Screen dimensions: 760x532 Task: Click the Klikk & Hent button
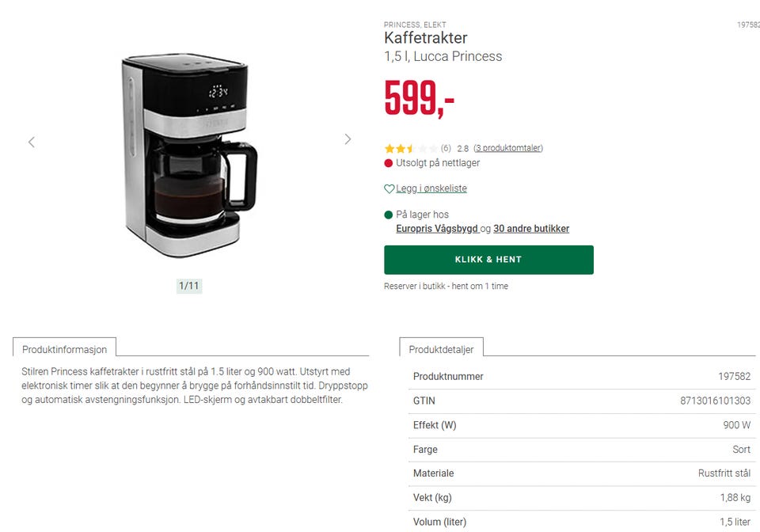[x=488, y=260]
